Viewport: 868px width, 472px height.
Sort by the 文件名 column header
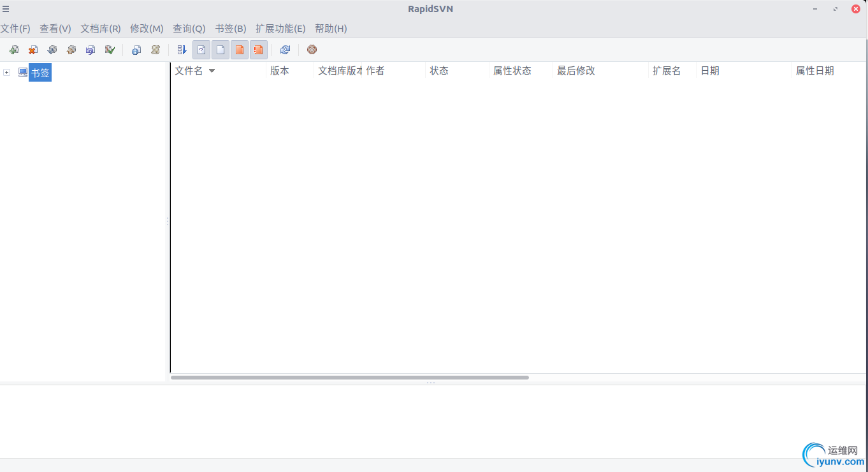[x=219, y=71]
